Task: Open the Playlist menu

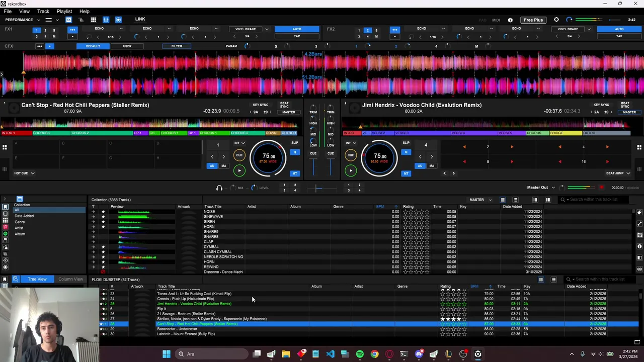Action: pyautogui.click(x=64, y=11)
